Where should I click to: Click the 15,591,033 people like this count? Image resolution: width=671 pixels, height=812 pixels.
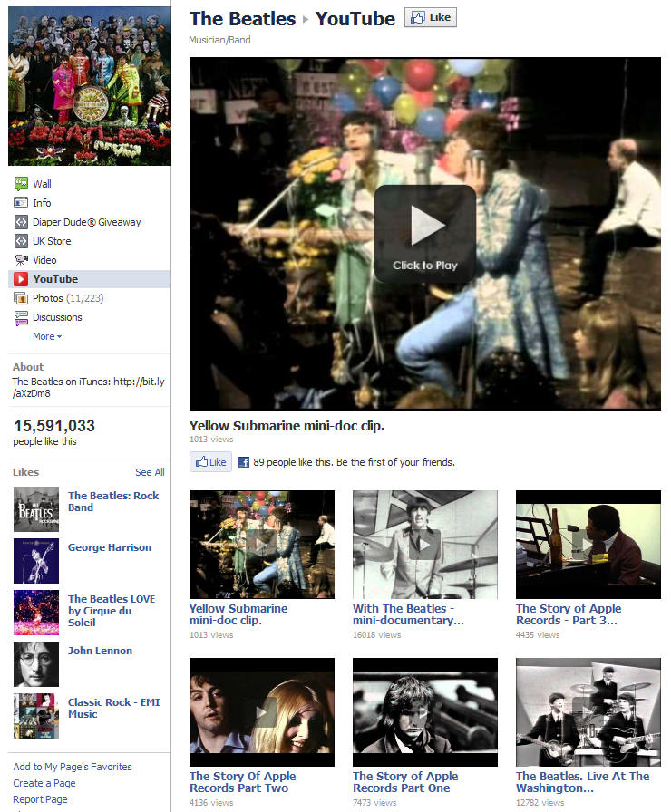(53, 432)
